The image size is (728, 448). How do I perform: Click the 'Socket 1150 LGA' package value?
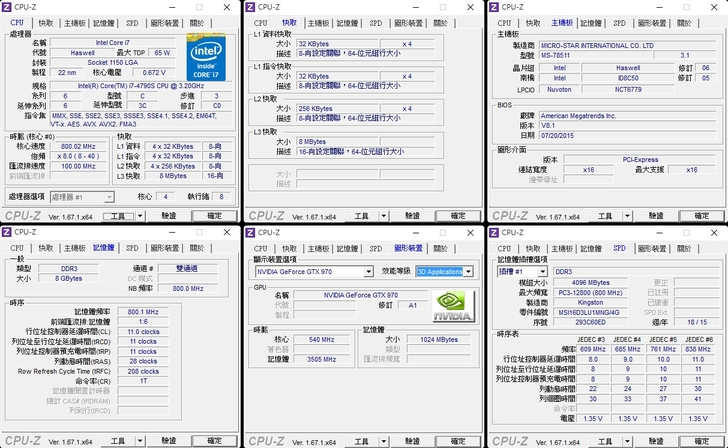[113, 62]
